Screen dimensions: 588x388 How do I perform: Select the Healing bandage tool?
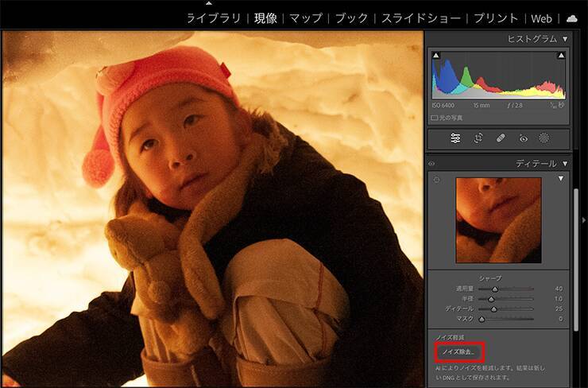501,138
